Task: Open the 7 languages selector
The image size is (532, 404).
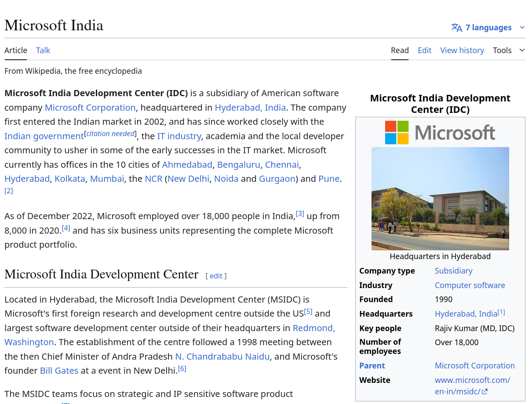Action: click(488, 28)
